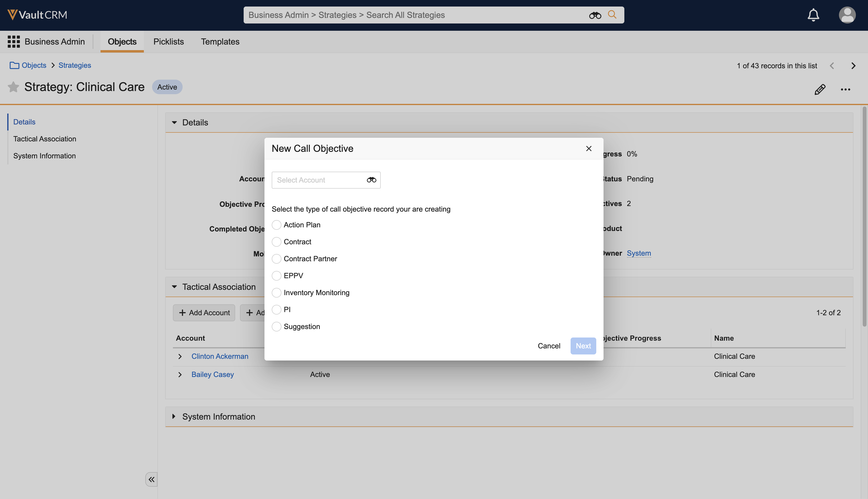Image resolution: width=868 pixels, height=499 pixels.
Task: Open the app launcher grid icon
Action: pyautogui.click(x=14, y=41)
